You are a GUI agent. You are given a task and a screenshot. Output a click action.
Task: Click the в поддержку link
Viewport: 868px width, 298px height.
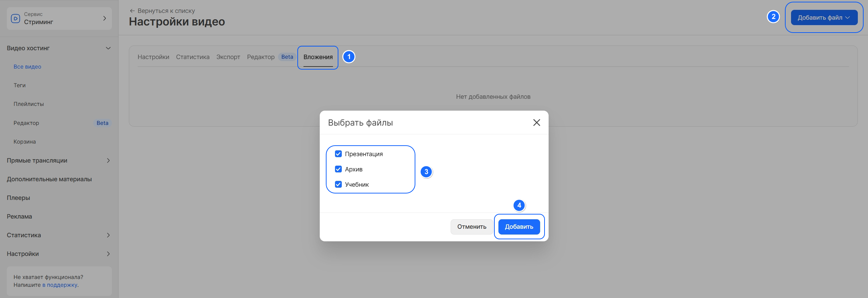[60, 285]
